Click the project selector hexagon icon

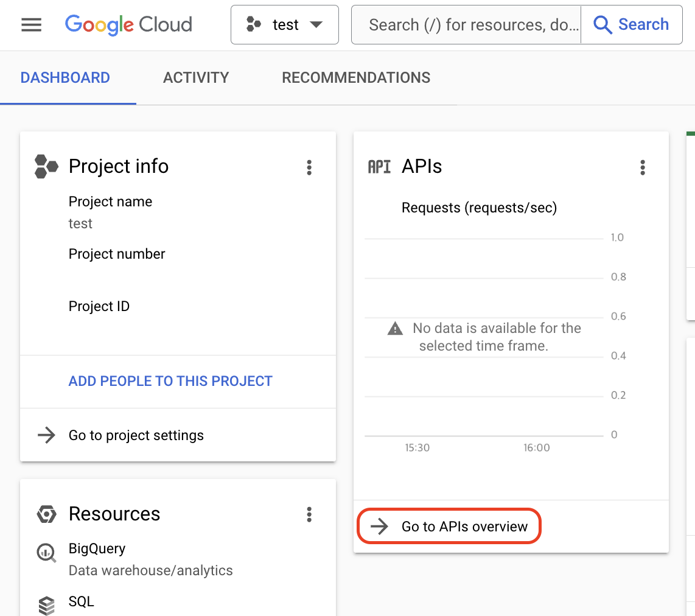[254, 24]
